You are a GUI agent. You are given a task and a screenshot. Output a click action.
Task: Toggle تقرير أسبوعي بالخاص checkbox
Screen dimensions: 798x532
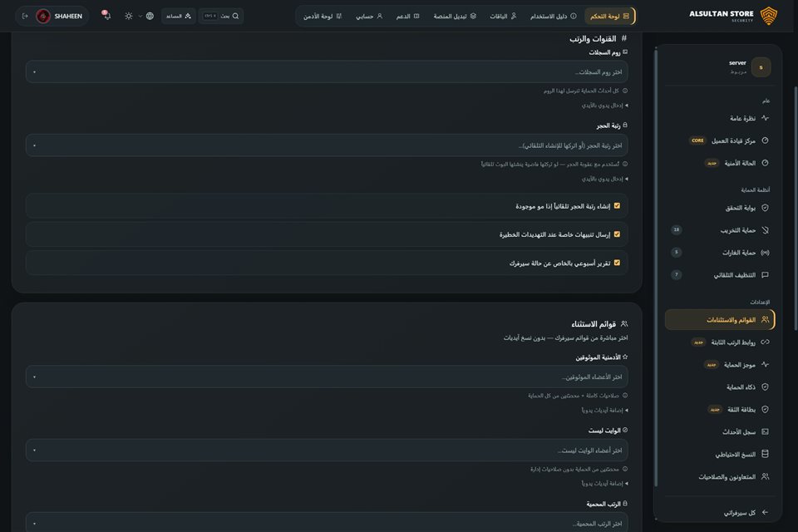point(617,263)
